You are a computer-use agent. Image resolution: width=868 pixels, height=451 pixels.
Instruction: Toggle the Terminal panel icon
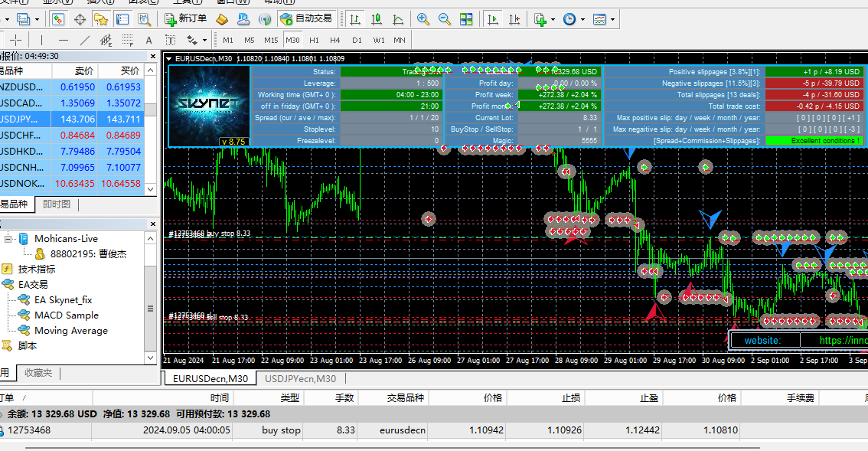tap(122, 19)
